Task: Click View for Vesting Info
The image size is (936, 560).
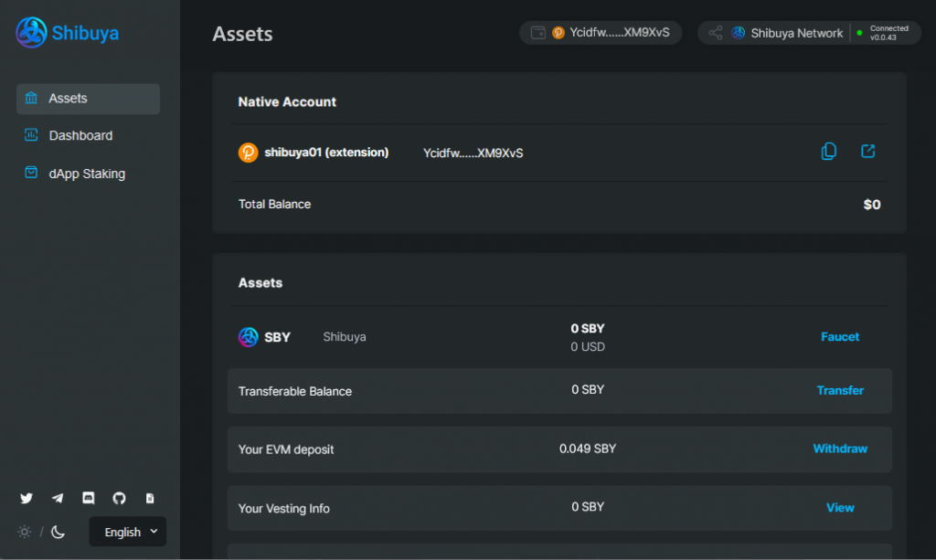Action: coord(839,507)
